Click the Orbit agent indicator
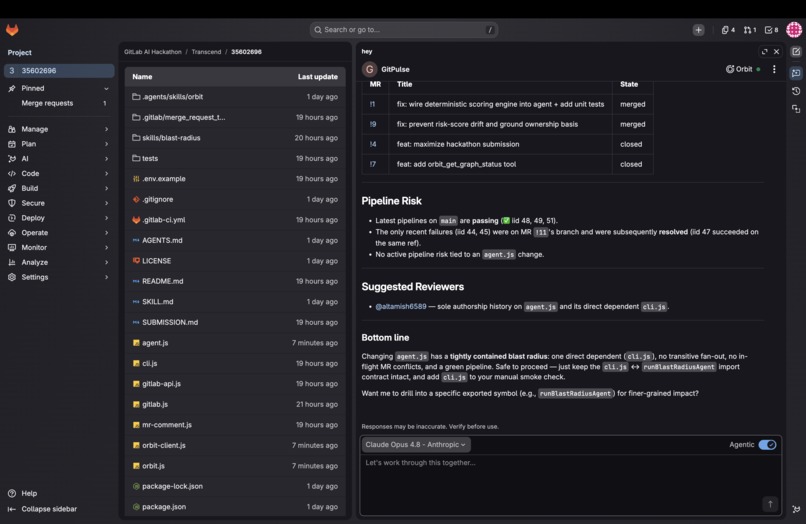The height and width of the screenshot is (524, 806). 742,69
